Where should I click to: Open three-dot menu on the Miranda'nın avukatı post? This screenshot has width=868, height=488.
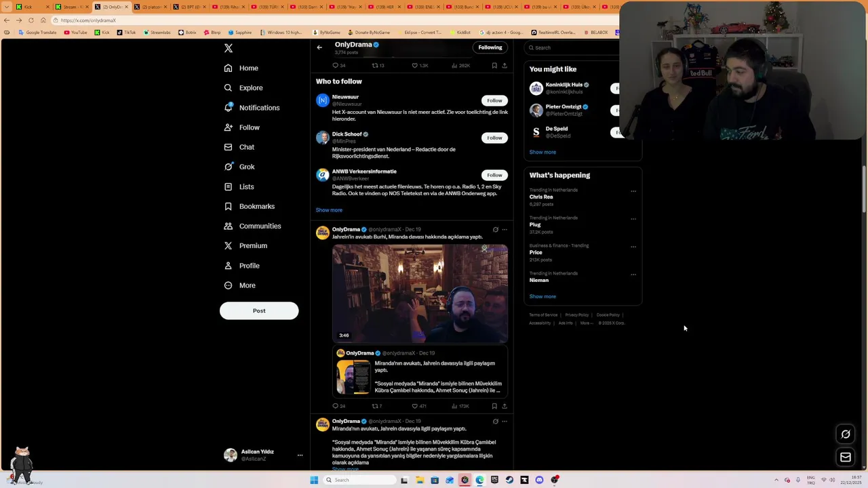point(505,422)
